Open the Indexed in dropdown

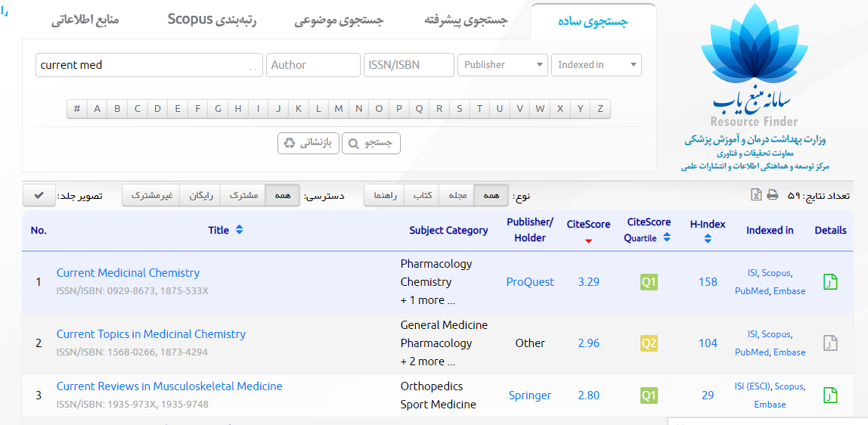point(597,65)
